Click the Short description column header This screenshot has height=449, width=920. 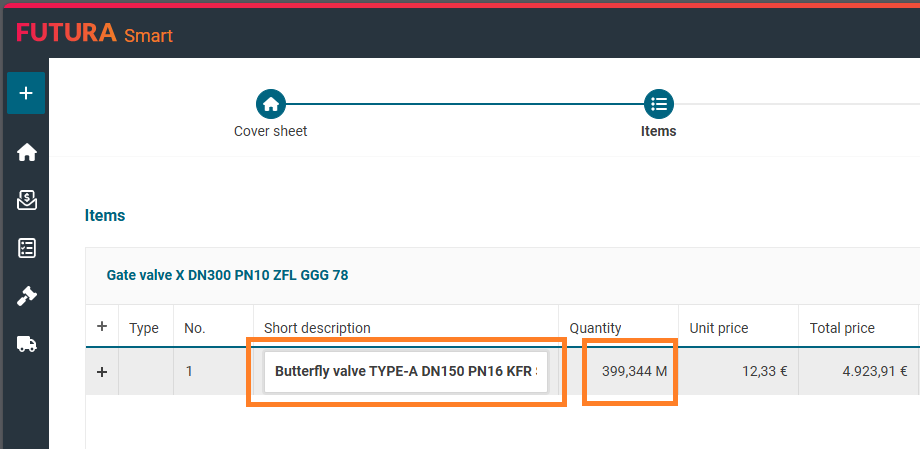click(x=317, y=328)
